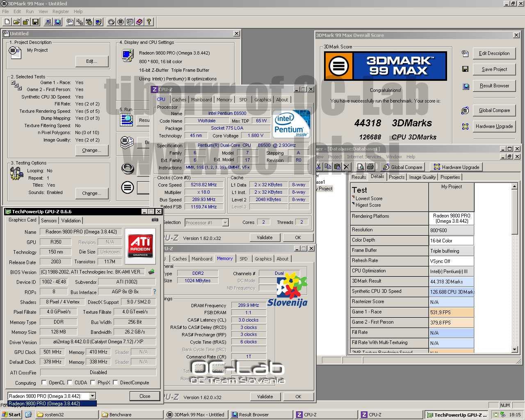Click the GPU-Z screenshot camera icon
The image size is (525, 420).
click(x=155, y=220)
